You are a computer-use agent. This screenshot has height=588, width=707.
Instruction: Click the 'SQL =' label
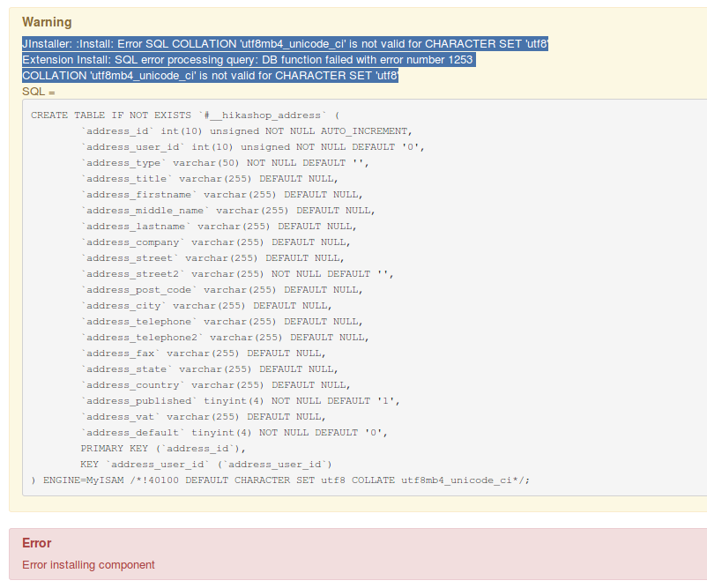click(x=38, y=92)
